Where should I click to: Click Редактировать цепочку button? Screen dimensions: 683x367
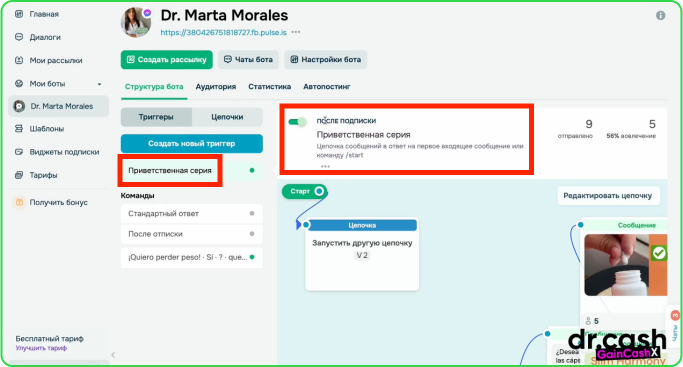pyautogui.click(x=608, y=196)
